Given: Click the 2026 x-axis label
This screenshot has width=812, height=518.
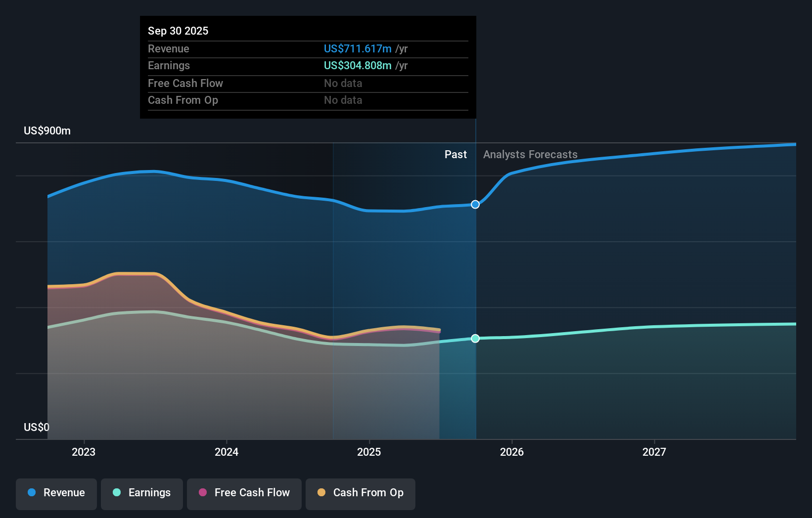Looking at the screenshot, I should pyautogui.click(x=512, y=452).
